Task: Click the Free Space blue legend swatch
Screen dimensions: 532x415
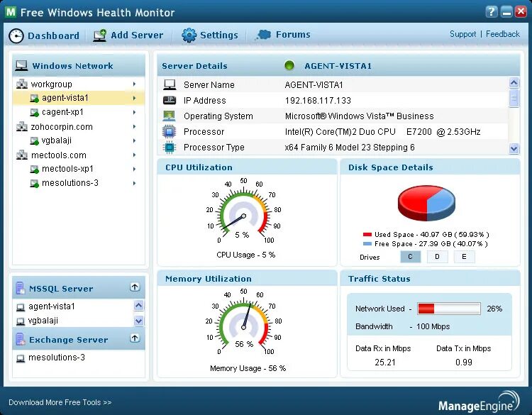Action: [x=367, y=243]
